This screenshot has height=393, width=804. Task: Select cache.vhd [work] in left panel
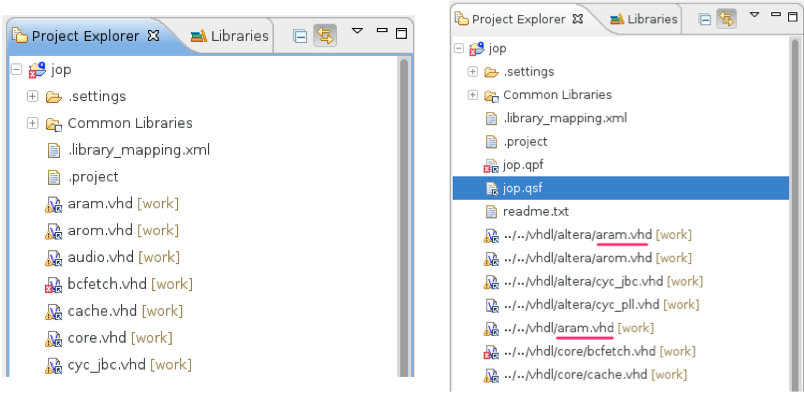pos(125,311)
